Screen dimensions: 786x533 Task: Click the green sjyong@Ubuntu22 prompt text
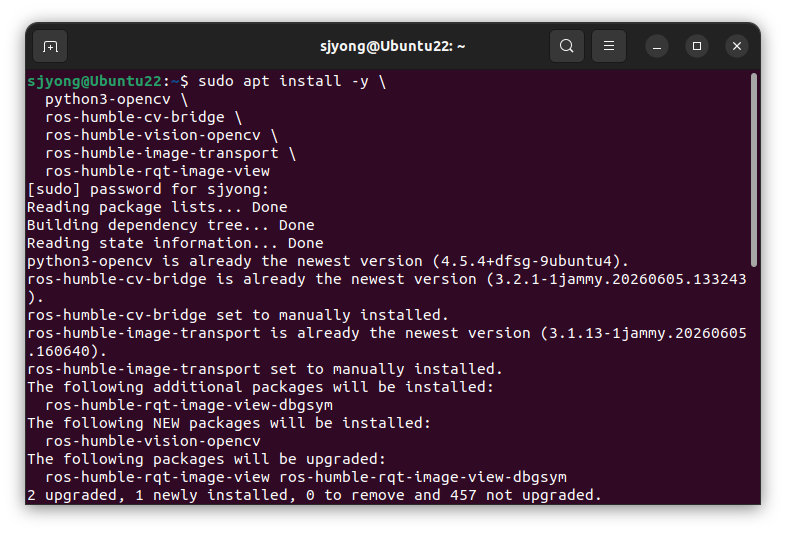point(94,81)
